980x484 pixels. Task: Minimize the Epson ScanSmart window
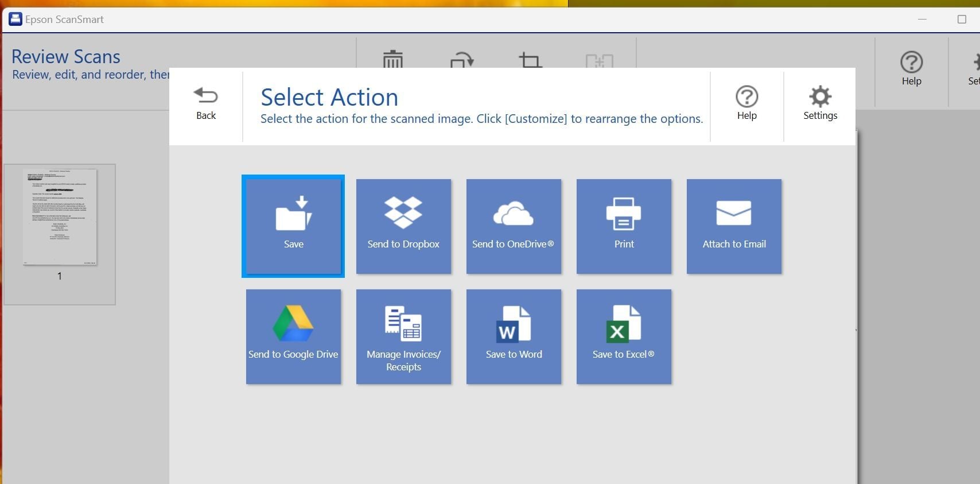coord(922,20)
